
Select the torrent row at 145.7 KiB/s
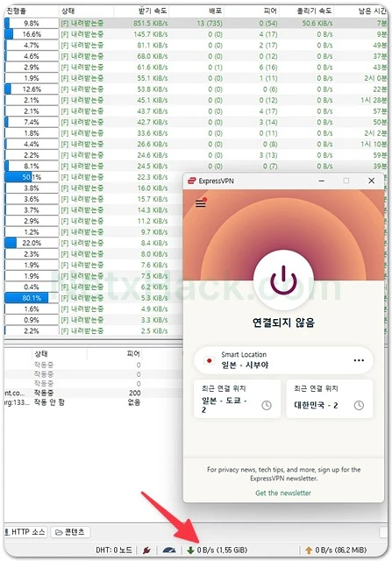pos(196,34)
